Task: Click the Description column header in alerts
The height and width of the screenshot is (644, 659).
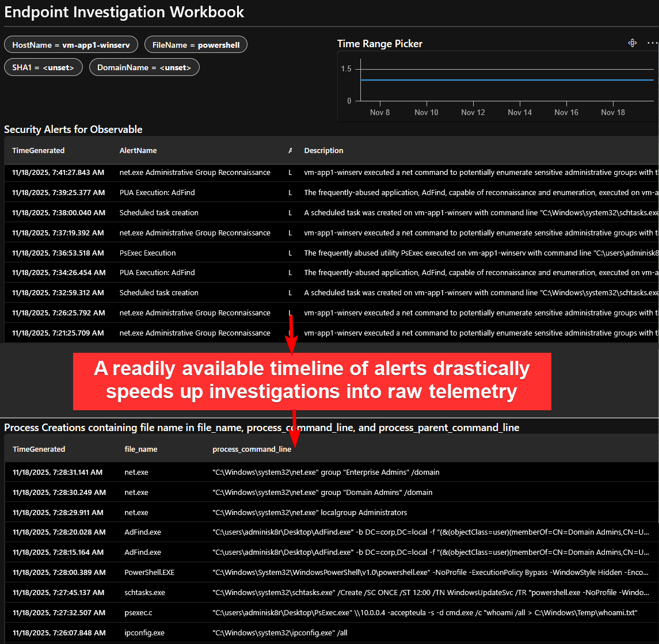Action: (x=323, y=151)
